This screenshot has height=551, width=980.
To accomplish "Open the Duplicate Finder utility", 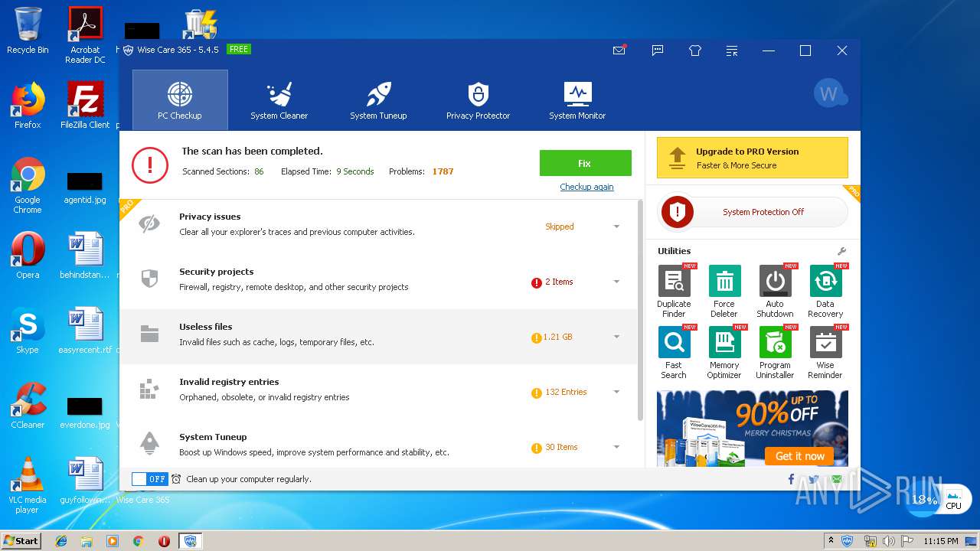I will pos(674,281).
